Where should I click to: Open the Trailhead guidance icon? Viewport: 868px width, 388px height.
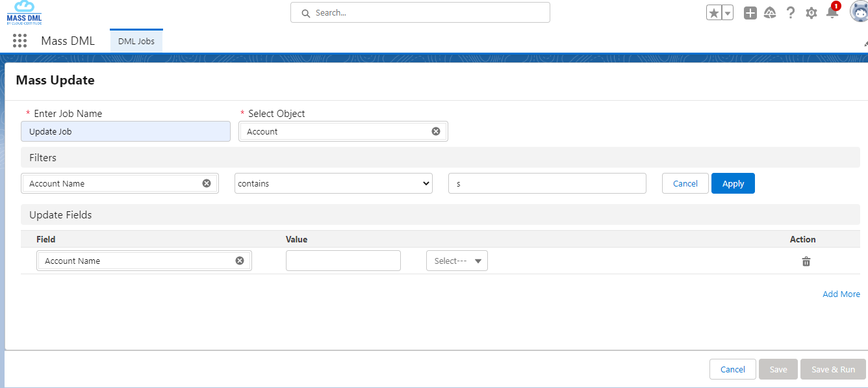(x=770, y=13)
